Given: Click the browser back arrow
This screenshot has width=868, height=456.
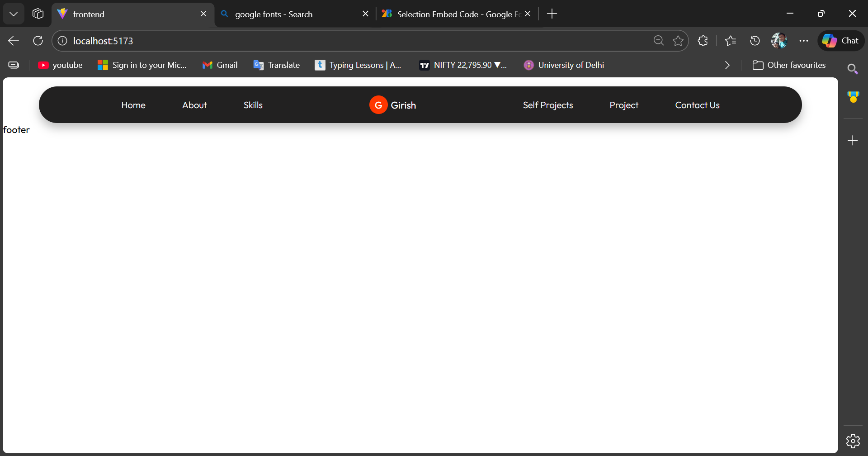Looking at the screenshot, I should [x=14, y=41].
